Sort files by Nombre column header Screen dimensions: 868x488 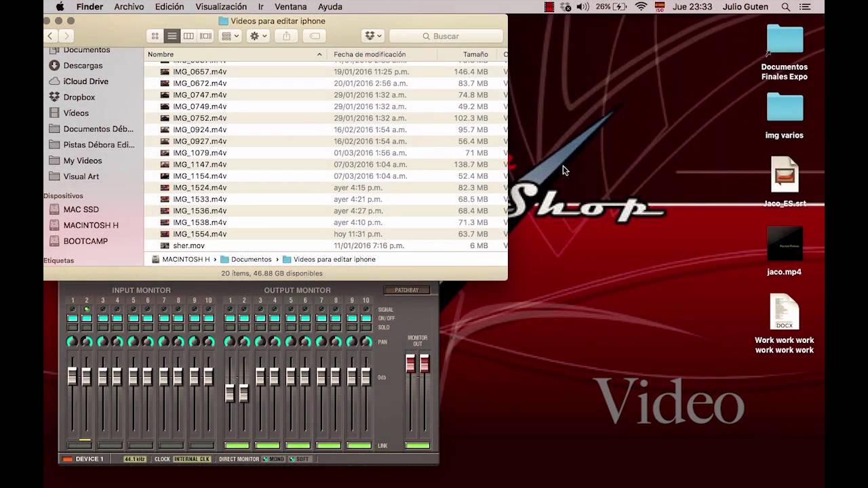tap(235, 54)
